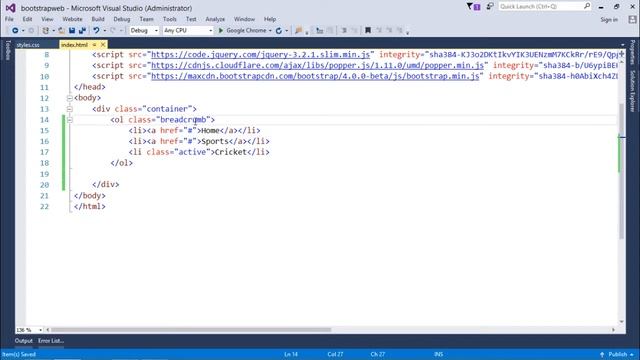Click the Col 27 status indicator
This screenshot has height=360, width=640.
point(335,354)
